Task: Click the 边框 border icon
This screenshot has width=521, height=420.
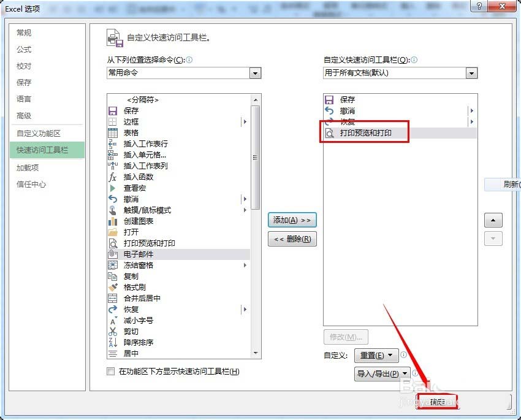Action: point(113,121)
